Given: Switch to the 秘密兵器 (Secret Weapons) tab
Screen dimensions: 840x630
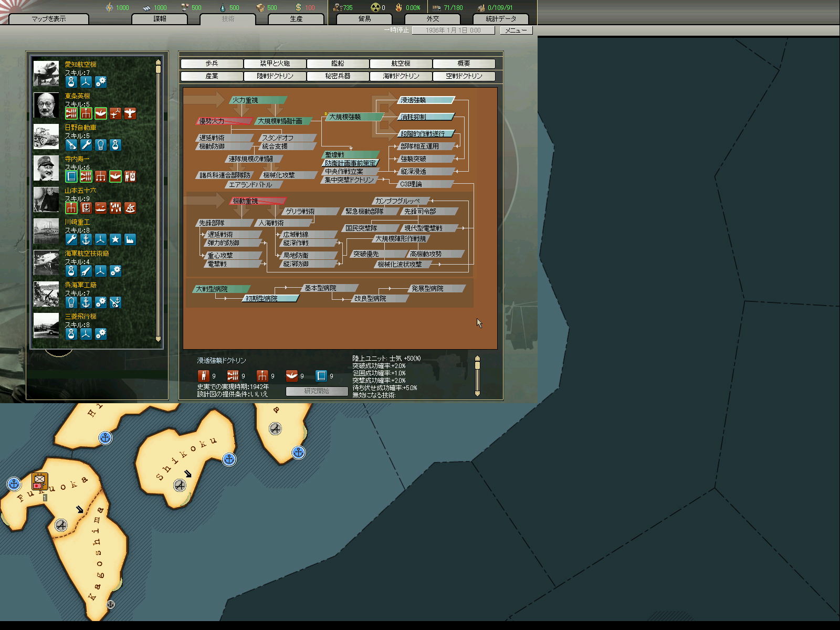Looking at the screenshot, I should click(338, 76).
